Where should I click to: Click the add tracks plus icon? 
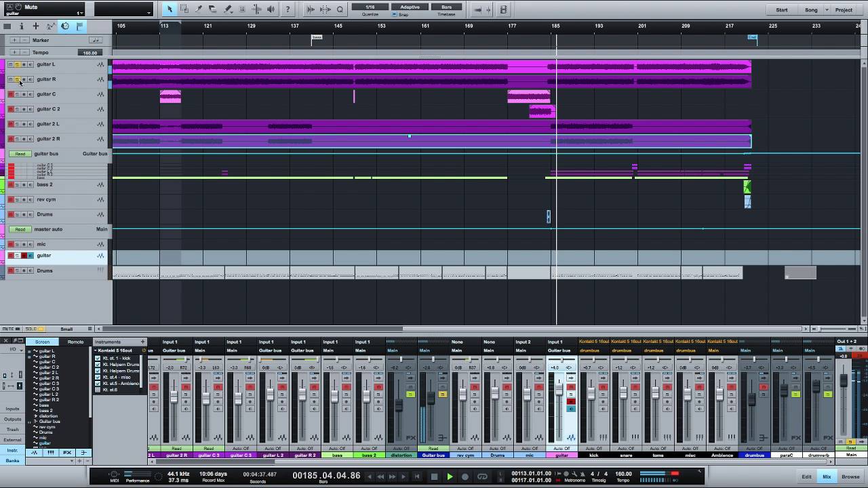[35, 26]
